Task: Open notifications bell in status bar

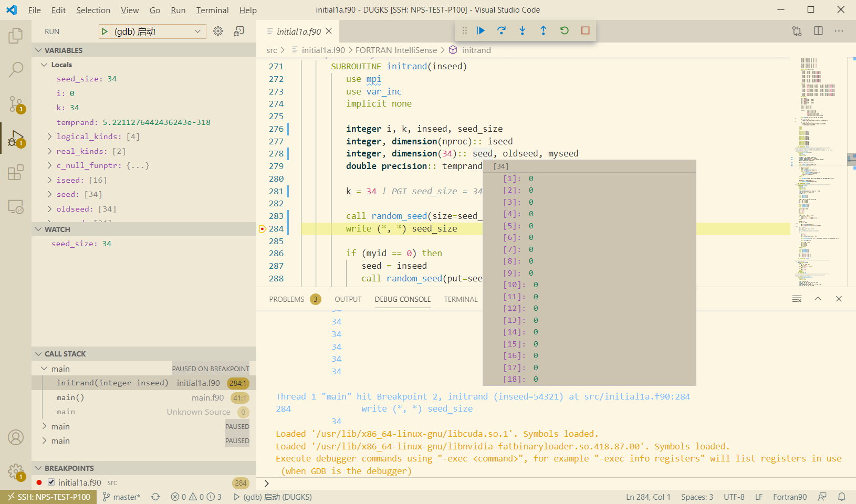Action: click(842, 497)
